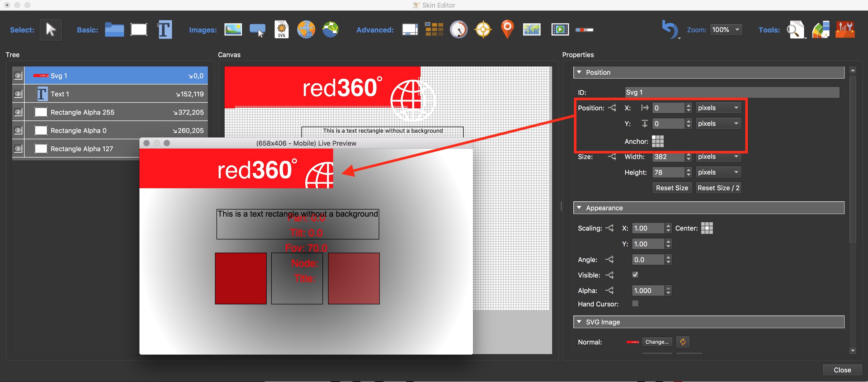Hide Rectangle Alpha 255 element
This screenshot has width=868, height=382.
18,112
